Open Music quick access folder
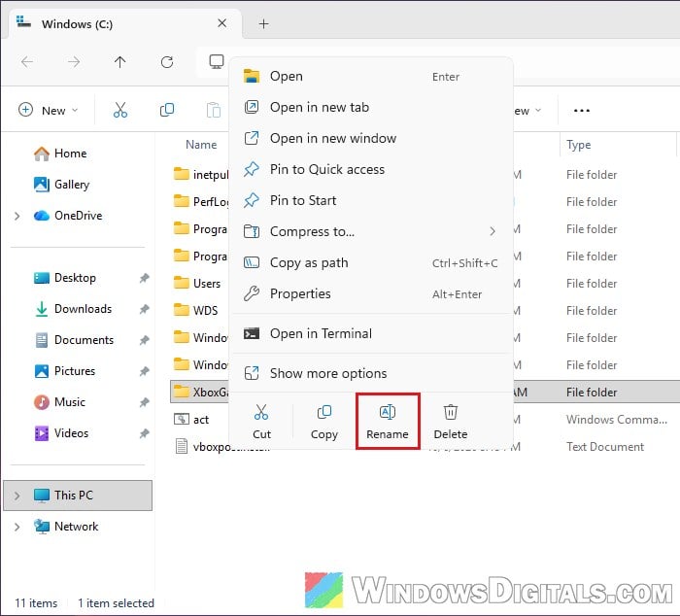 [x=59, y=402]
